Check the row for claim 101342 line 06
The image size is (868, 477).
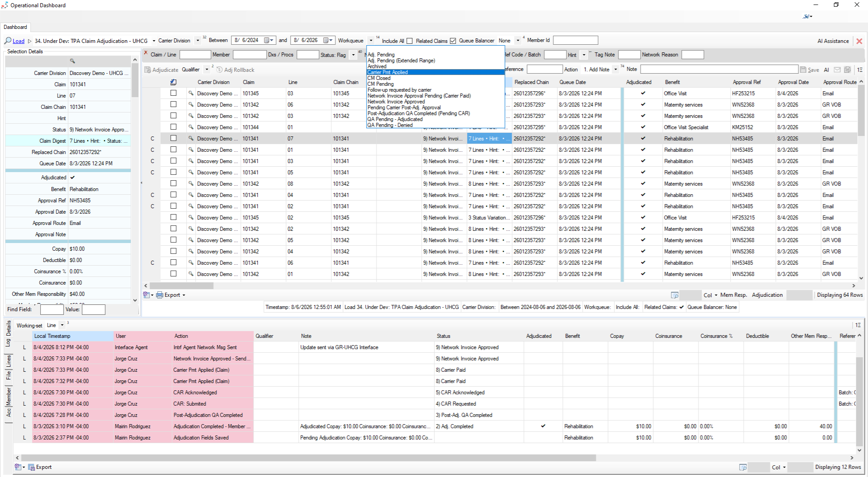tap(173, 104)
